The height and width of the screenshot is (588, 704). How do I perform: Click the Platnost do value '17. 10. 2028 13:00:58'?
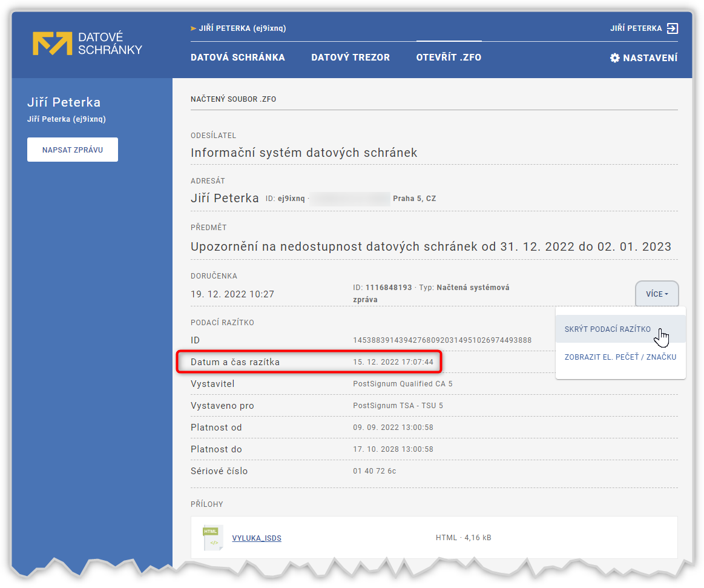[393, 449]
